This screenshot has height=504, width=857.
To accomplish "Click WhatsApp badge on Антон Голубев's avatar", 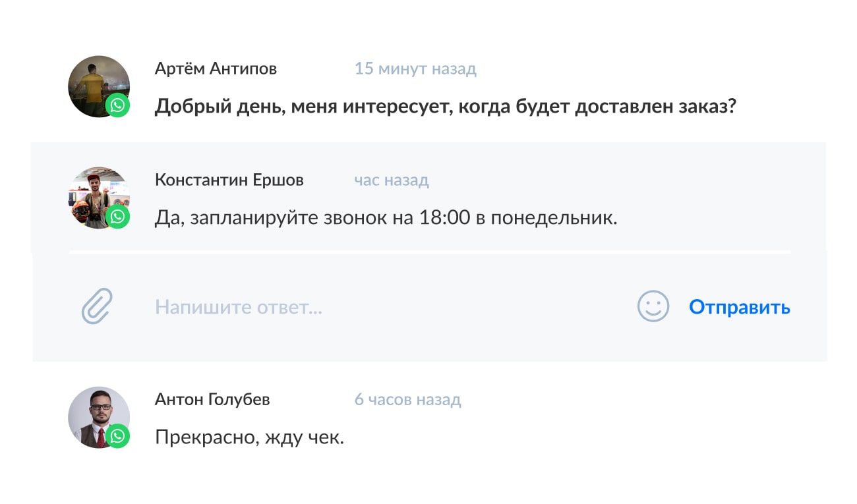I will point(118,436).
